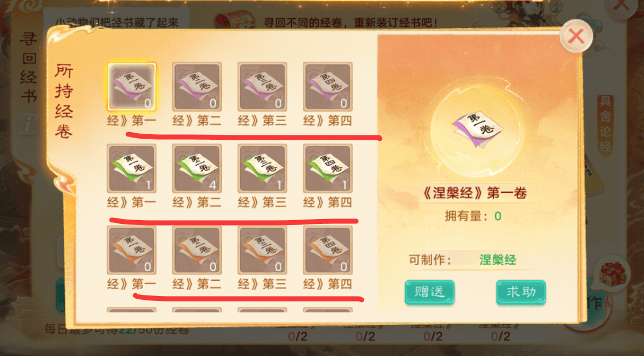Click the large scroll preview in glowing circle
644x356 pixels.
pos(478,129)
